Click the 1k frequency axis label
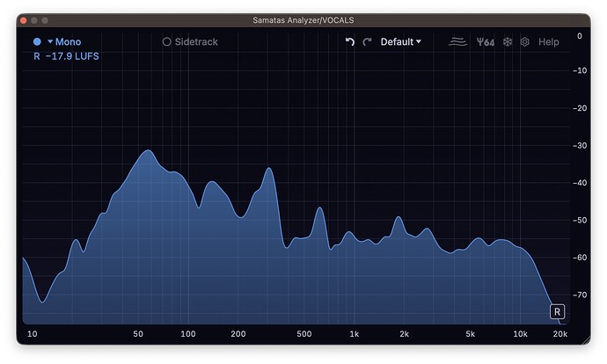This screenshot has width=607, height=364. pos(355,334)
